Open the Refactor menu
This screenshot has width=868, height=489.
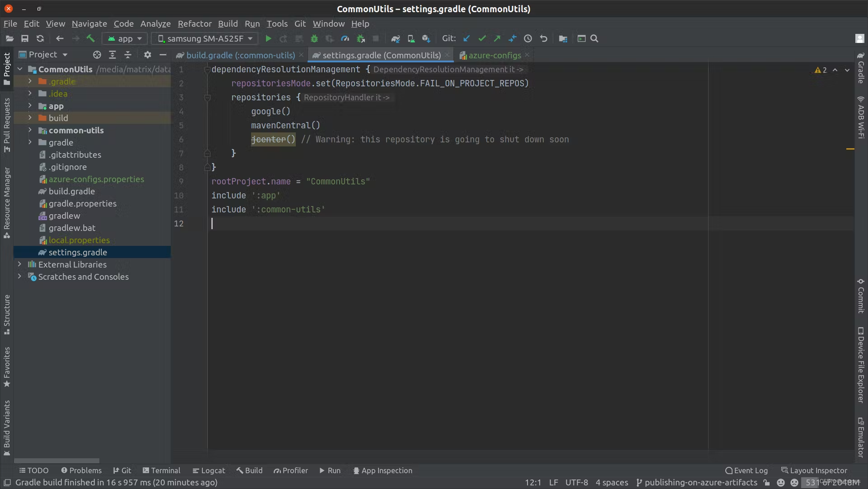tap(195, 24)
